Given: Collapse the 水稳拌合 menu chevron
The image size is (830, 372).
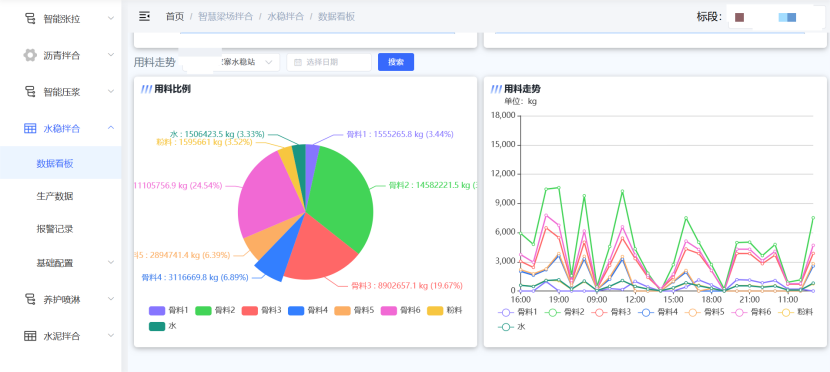Looking at the screenshot, I should click(x=111, y=128).
